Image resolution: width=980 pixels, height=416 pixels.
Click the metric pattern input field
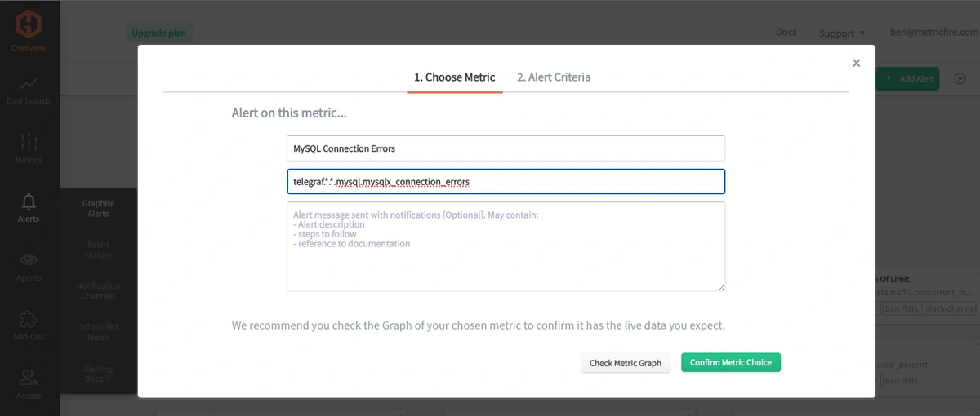[506, 181]
